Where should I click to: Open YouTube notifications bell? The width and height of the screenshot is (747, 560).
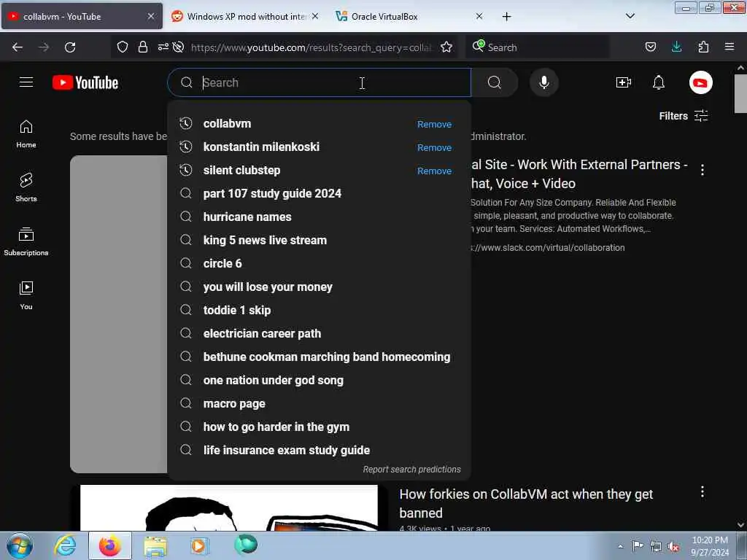tap(659, 82)
